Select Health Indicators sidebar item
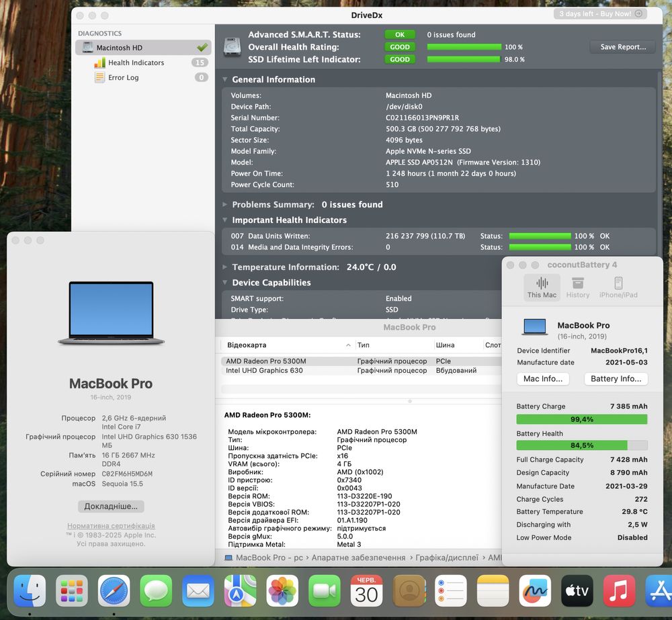Viewport: 672px width, 620px height. [x=142, y=62]
